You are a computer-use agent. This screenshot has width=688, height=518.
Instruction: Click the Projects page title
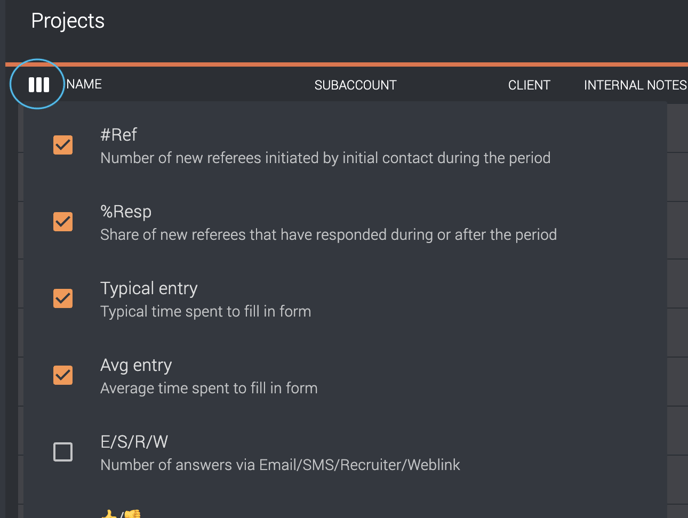[68, 21]
